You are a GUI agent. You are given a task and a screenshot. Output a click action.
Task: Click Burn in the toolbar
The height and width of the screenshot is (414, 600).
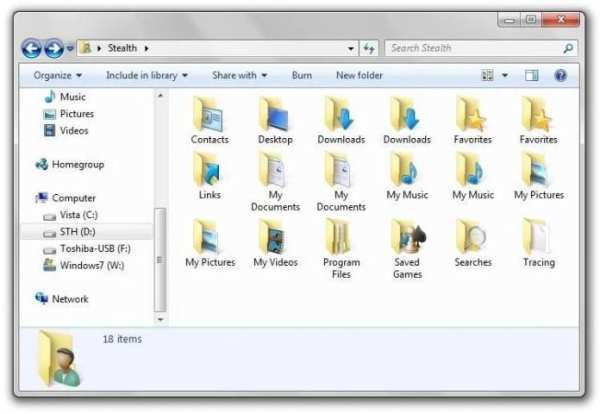302,75
